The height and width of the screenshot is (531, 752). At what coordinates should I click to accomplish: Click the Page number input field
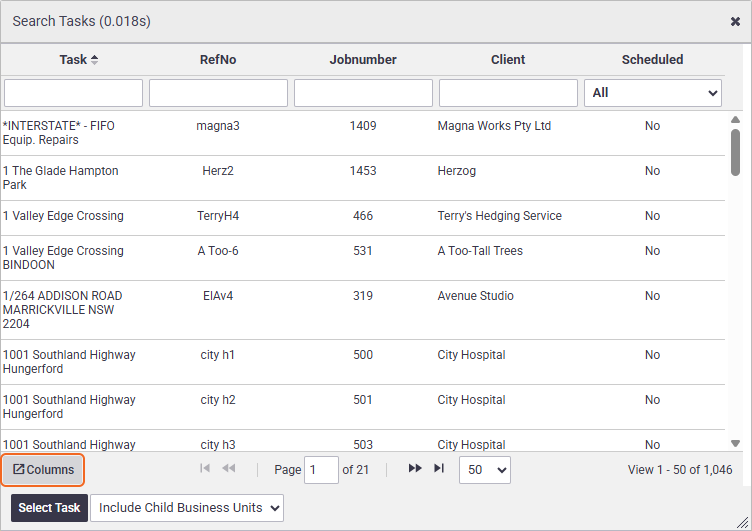click(321, 470)
